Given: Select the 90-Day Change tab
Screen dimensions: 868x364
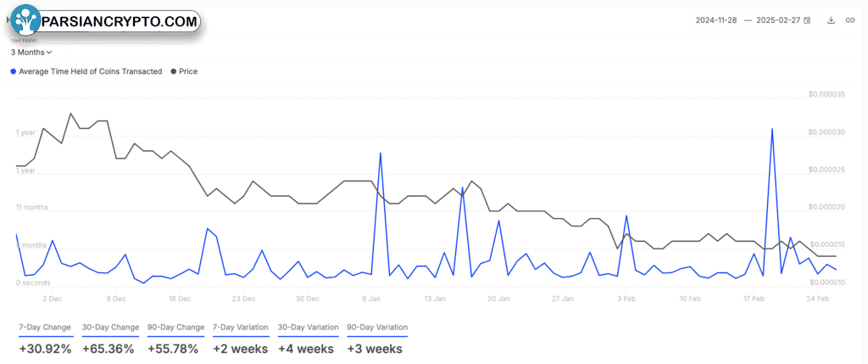Looking at the screenshot, I should (175, 328).
